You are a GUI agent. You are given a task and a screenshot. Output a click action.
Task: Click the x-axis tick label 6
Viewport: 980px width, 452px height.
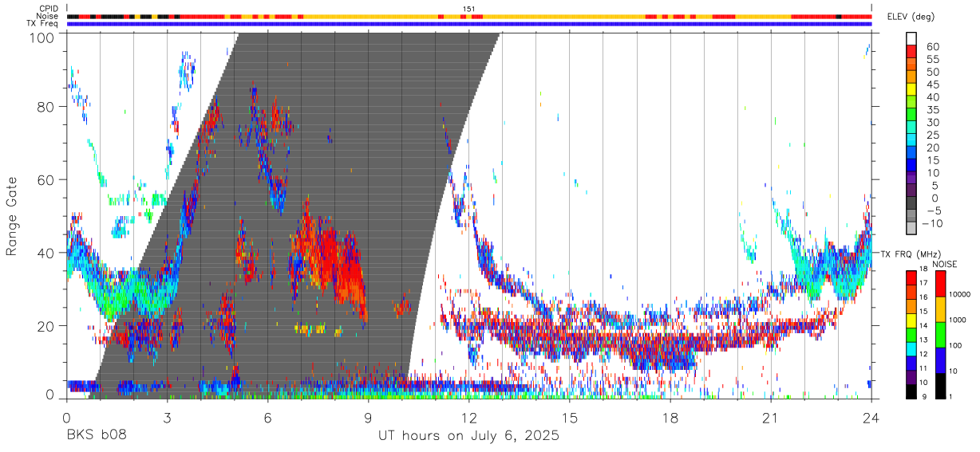coord(267,418)
